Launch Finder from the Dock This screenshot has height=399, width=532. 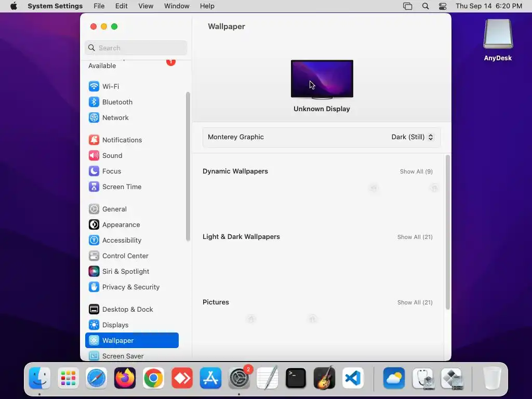pos(39,378)
